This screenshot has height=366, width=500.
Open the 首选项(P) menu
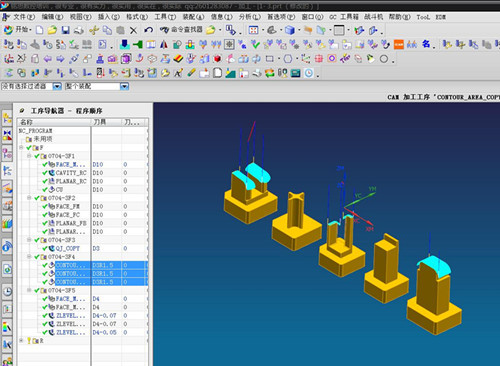click(281, 17)
